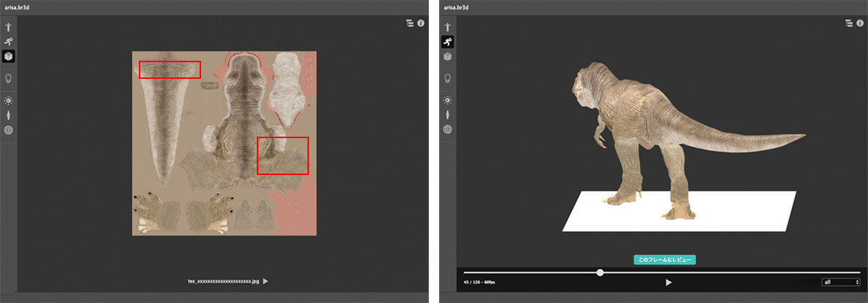Click the sun brightness icon in left viewer
868x303 pixels.
(9, 101)
